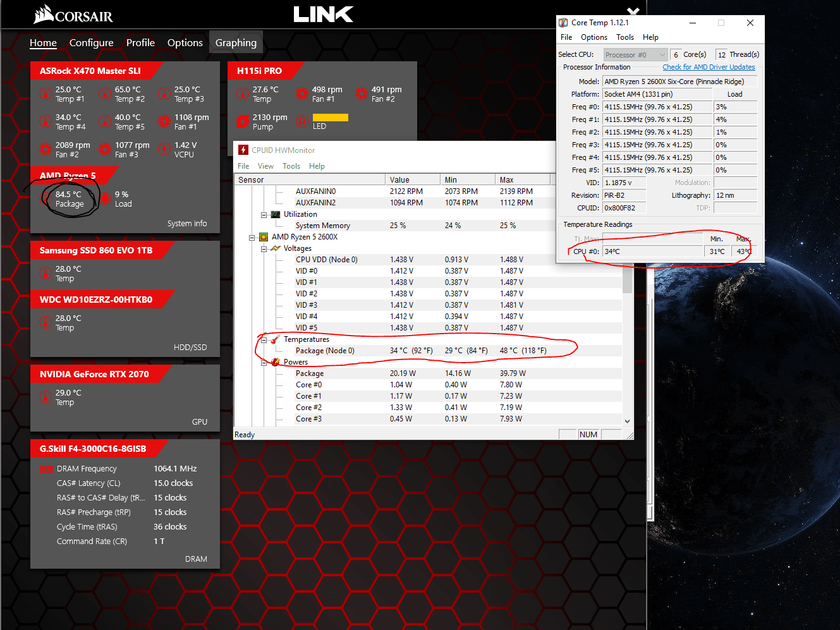This screenshot has width=840, height=630.
Task: Click the AMD Ryzen 5 2600X chip icon
Action: [264, 237]
